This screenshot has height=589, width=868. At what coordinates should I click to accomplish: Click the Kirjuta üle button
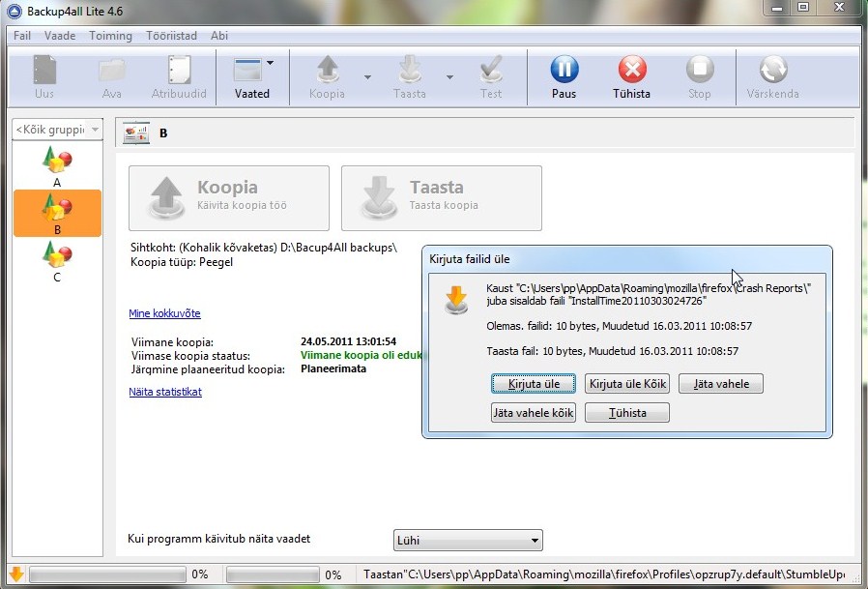click(x=534, y=383)
